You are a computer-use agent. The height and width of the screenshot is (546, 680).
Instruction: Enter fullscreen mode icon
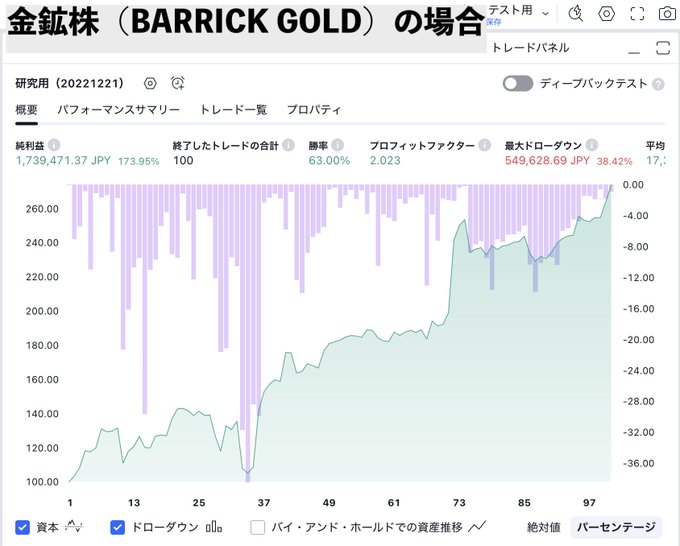[x=637, y=14]
